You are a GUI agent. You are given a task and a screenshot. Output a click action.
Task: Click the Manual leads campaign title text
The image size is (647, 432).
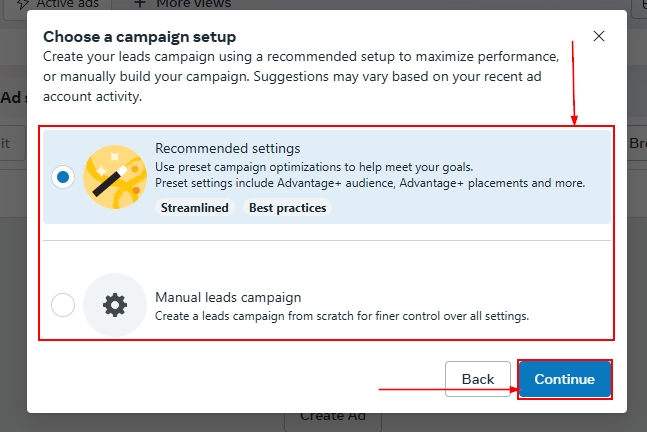[228, 297]
